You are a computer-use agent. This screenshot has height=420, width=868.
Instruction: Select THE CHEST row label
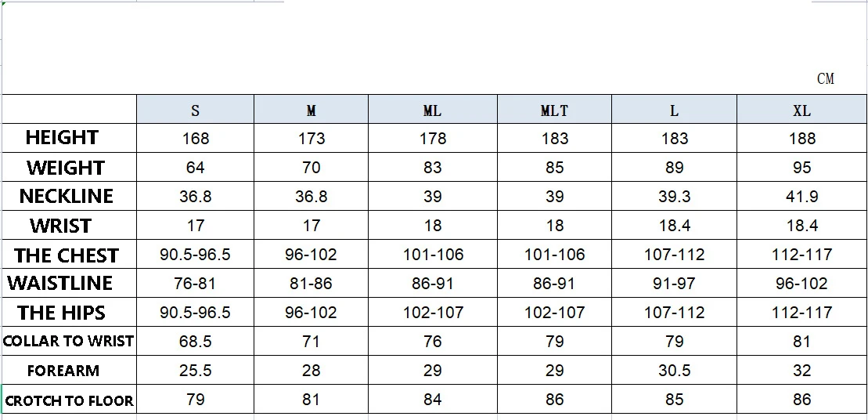[x=67, y=255]
